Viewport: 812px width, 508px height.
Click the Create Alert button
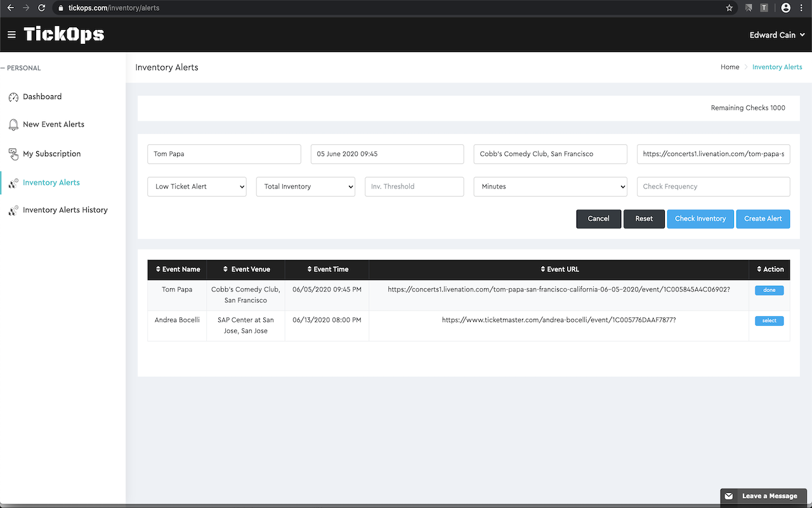(763, 218)
